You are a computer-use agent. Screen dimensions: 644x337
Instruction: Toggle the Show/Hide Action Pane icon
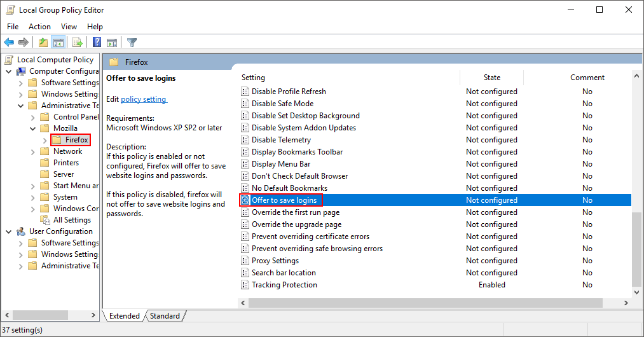(x=112, y=42)
